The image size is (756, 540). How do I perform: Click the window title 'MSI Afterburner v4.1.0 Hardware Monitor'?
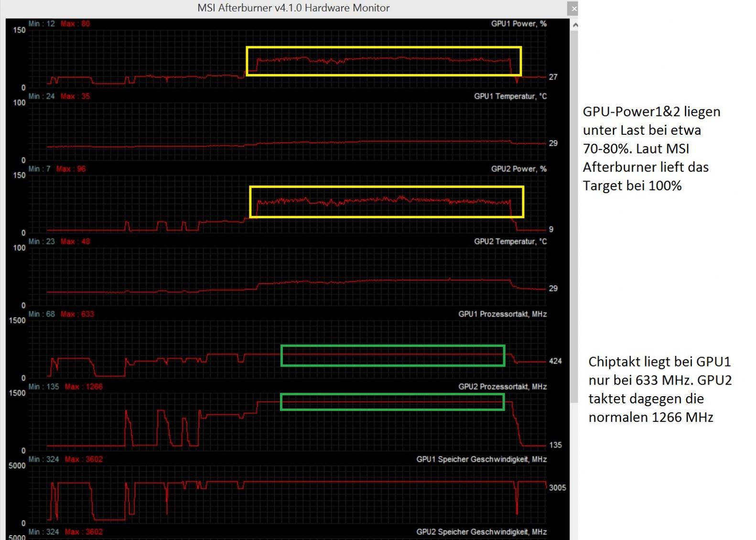point(293,8)
